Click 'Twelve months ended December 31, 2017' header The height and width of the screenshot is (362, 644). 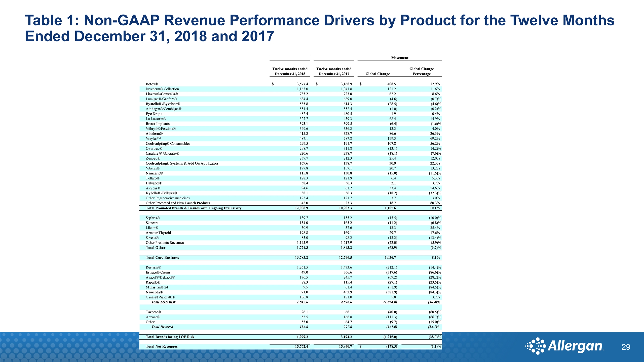click(334, 71)
